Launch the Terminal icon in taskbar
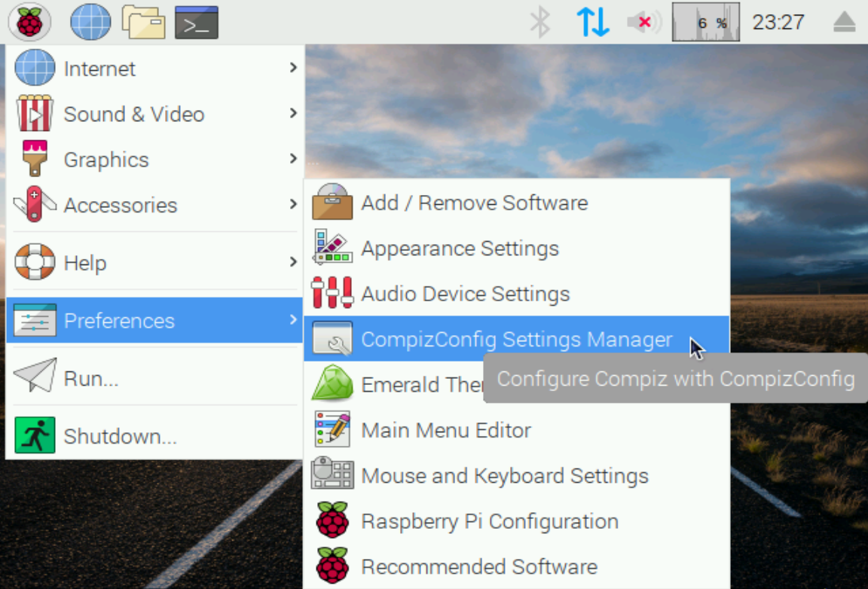 [x=197, y=22]
